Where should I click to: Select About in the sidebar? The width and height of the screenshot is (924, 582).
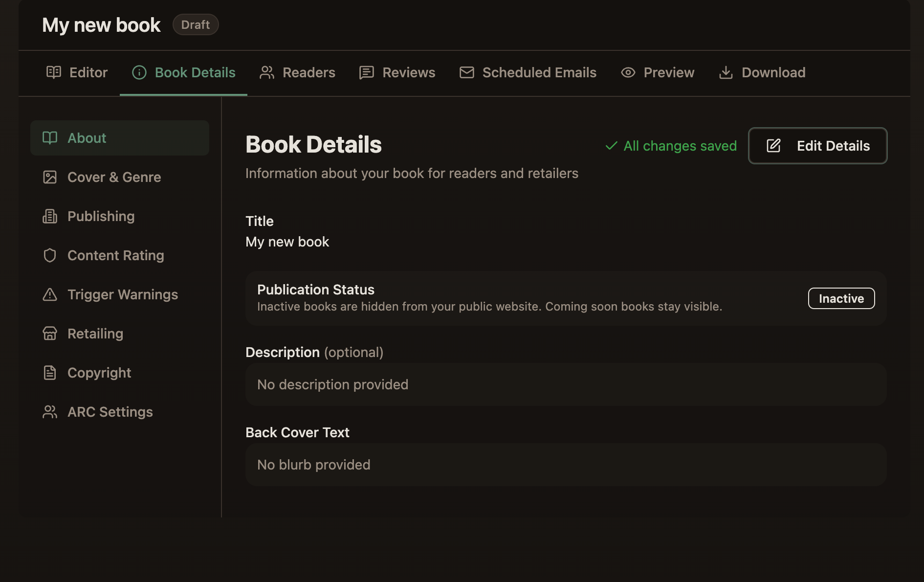coord(120,138)
